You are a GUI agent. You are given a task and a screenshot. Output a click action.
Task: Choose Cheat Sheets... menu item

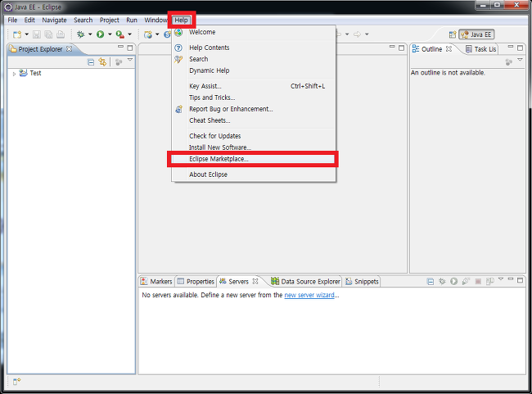coord(254,120)
